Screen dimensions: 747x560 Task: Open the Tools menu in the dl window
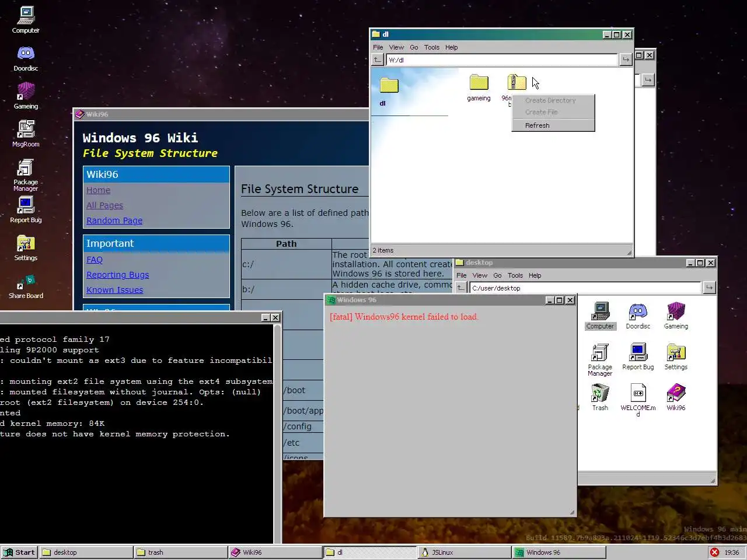[x=432, y=47]
